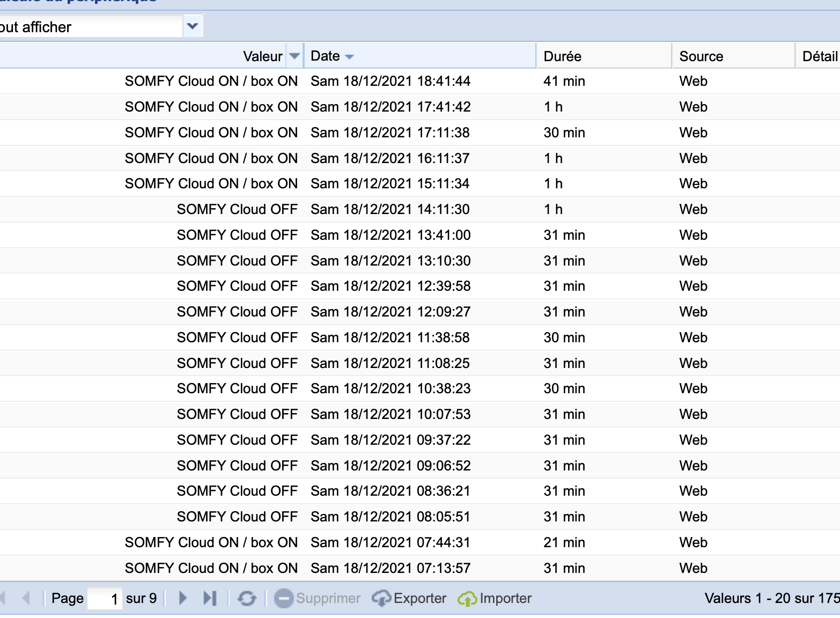Click the Supprimer button
Screen dimensions: 840x618
click(317, 598)
